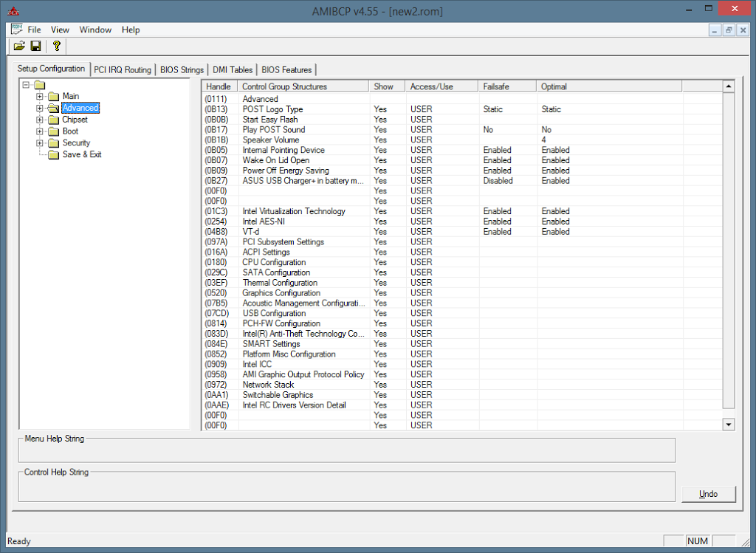The height and width of the screenshot is (553, 756).
Task: Switch to BIOS Features tab
Action: [286, 70]
